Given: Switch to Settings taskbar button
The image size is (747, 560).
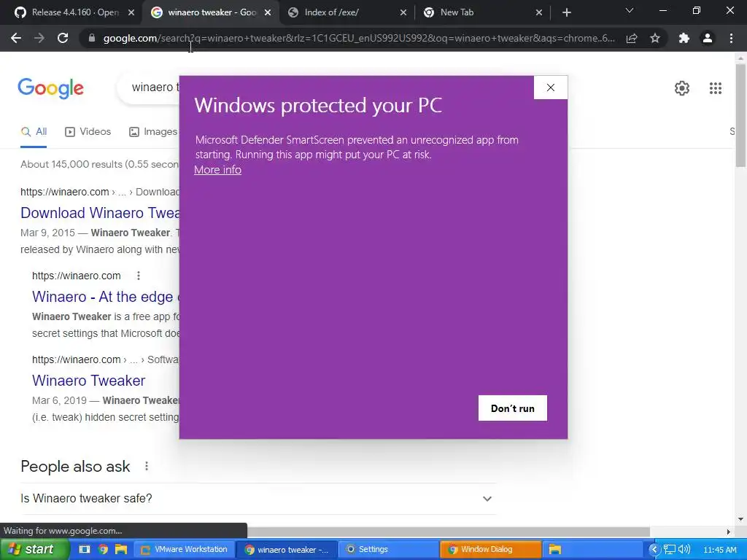Looking at the screenshot, I should 388,550.
